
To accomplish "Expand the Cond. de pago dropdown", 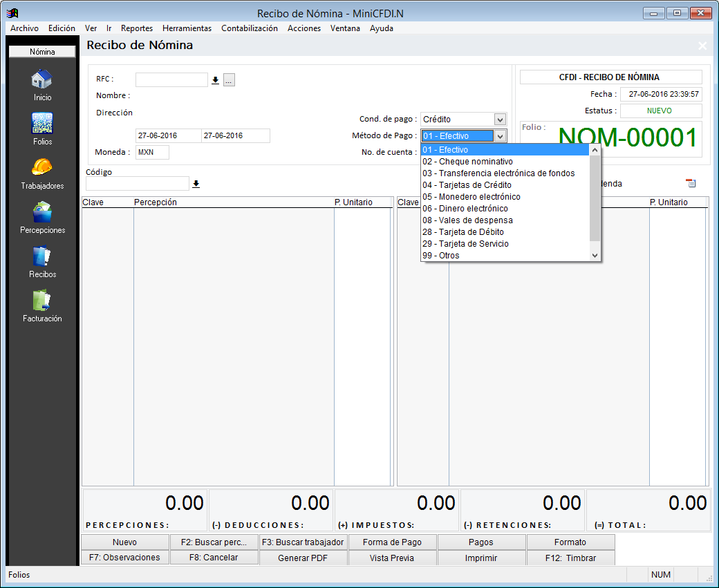I will tap(500, 120).
